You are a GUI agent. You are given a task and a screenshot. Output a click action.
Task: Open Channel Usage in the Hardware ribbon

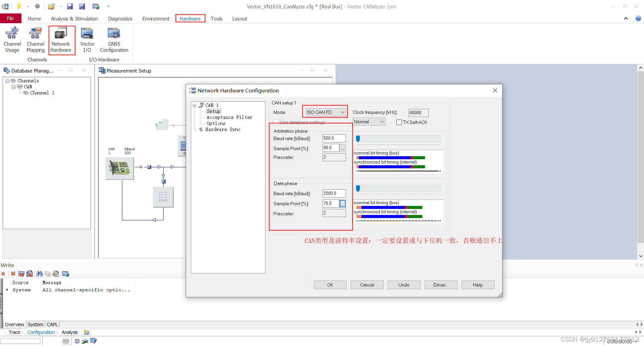[12, 40]
